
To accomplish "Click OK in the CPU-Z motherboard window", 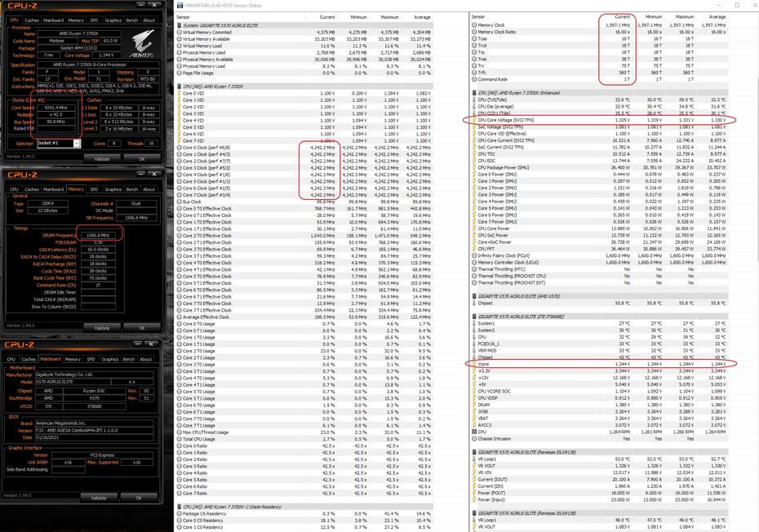I will point(139,498).
